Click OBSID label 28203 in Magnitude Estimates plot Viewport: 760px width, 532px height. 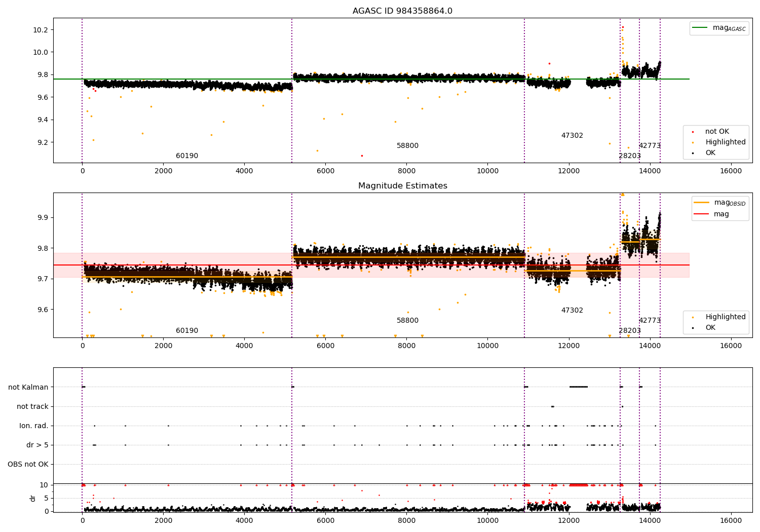630,331
